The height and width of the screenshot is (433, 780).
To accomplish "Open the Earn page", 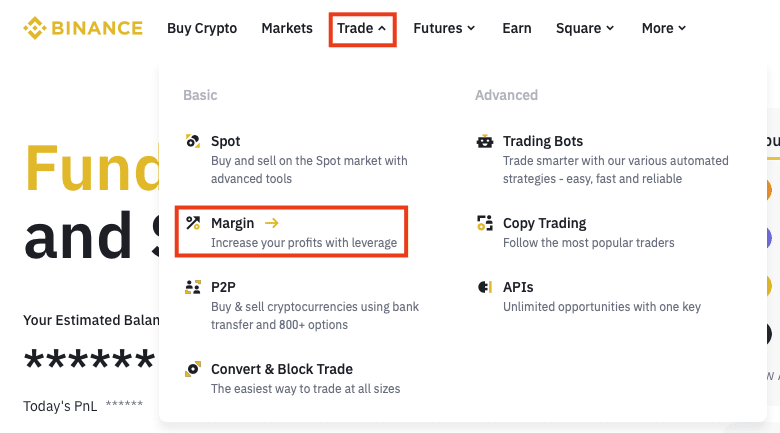I will [517, 28].
